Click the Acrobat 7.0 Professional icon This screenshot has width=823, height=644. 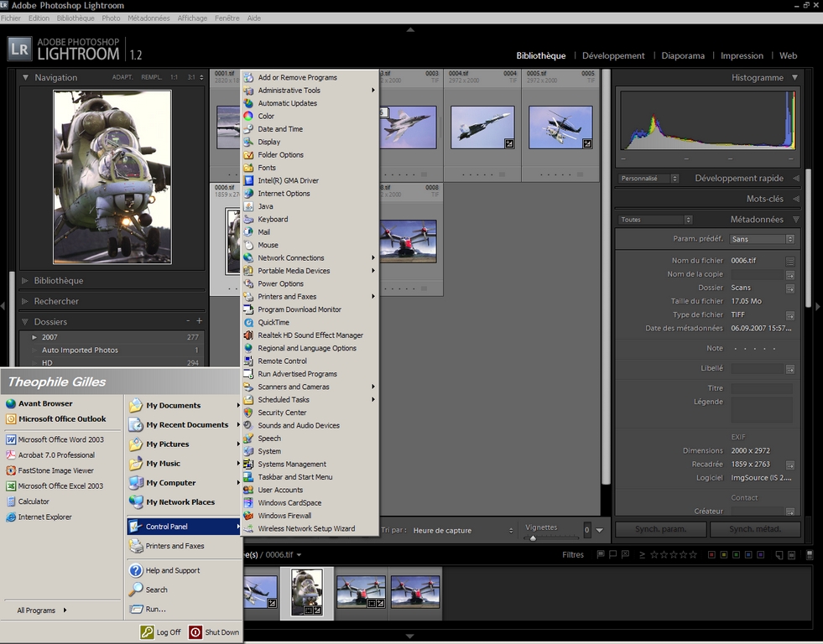[x=11, y=455]
